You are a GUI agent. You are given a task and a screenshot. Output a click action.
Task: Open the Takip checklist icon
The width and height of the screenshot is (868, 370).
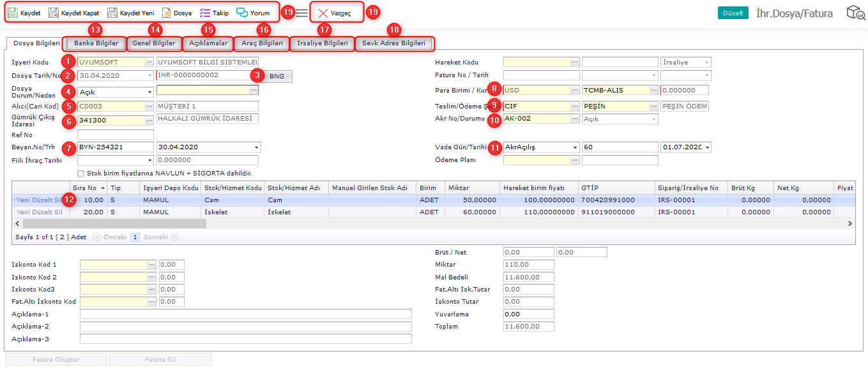(205, 13)
